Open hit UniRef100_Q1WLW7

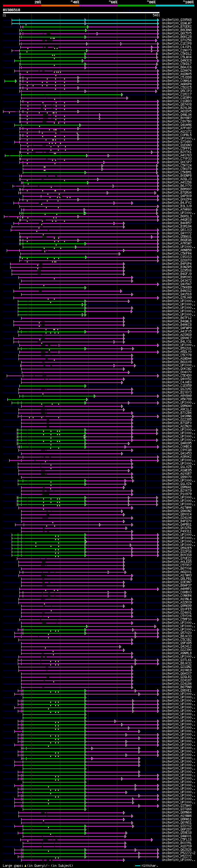[x=176, y=23]
